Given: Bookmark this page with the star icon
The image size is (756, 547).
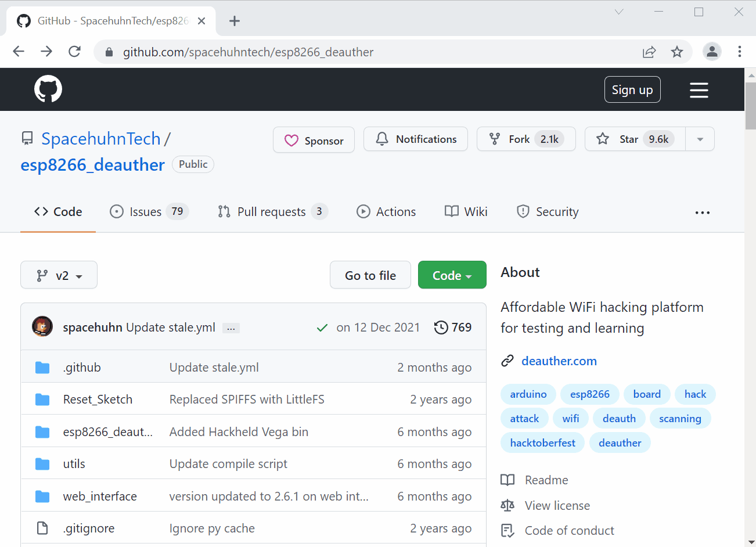Looking at the screenshot, I should 677,52.
